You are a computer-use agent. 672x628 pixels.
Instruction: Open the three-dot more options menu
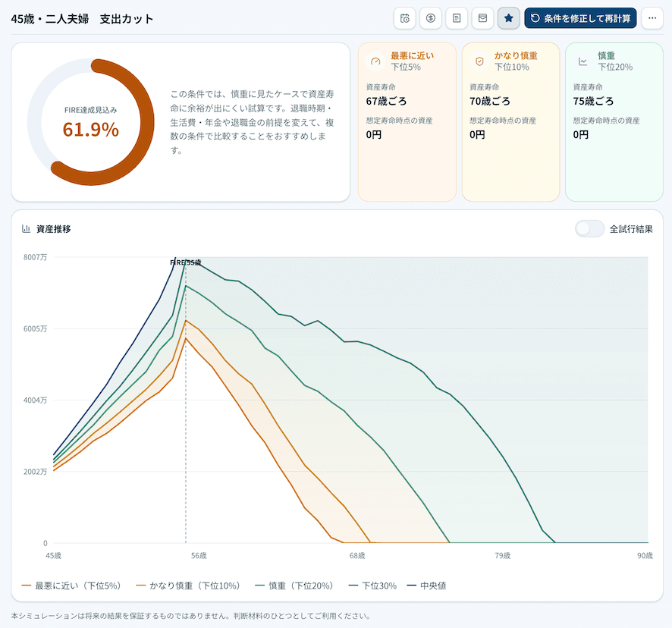(x=652, y=18)
